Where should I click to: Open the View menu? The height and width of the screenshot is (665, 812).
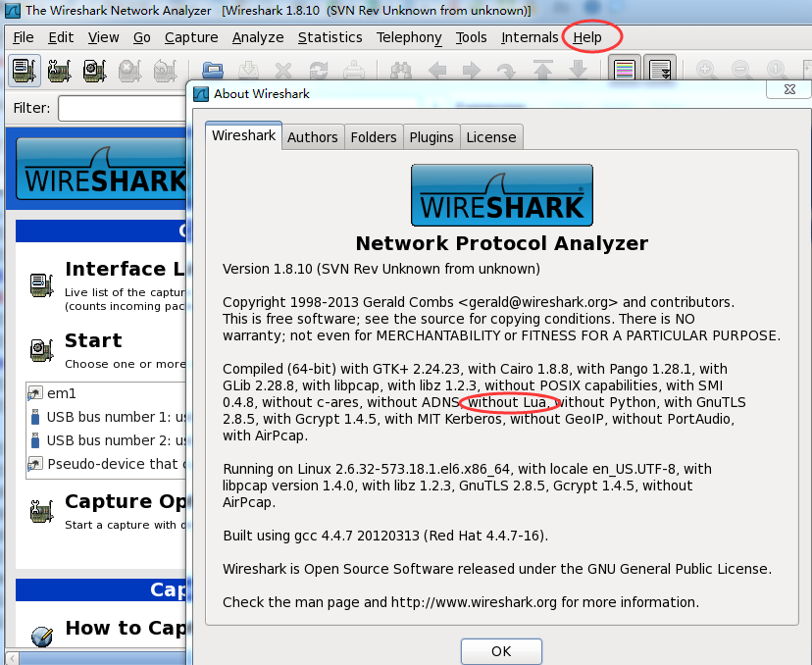[x=103, y=37]
